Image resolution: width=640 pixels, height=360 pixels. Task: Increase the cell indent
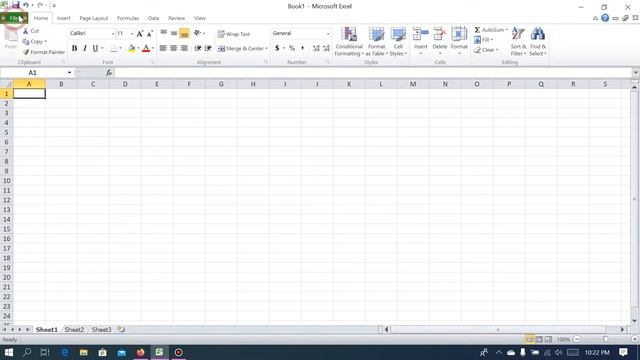pos(208,49)
